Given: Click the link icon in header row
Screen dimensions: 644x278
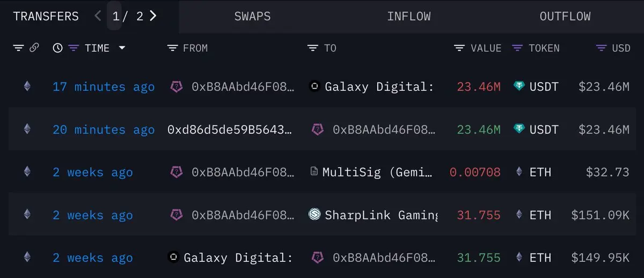Looking at the screenshot, I should (34, 48).
